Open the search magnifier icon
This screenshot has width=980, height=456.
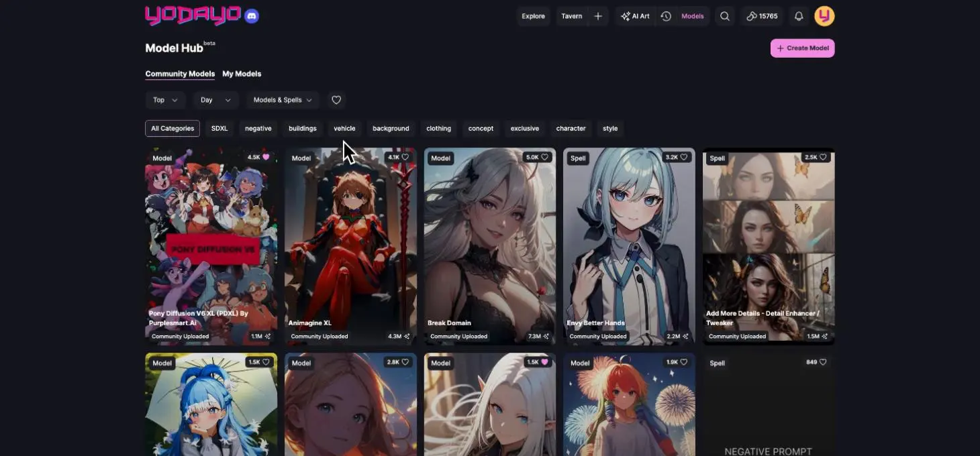click(724, 16)
